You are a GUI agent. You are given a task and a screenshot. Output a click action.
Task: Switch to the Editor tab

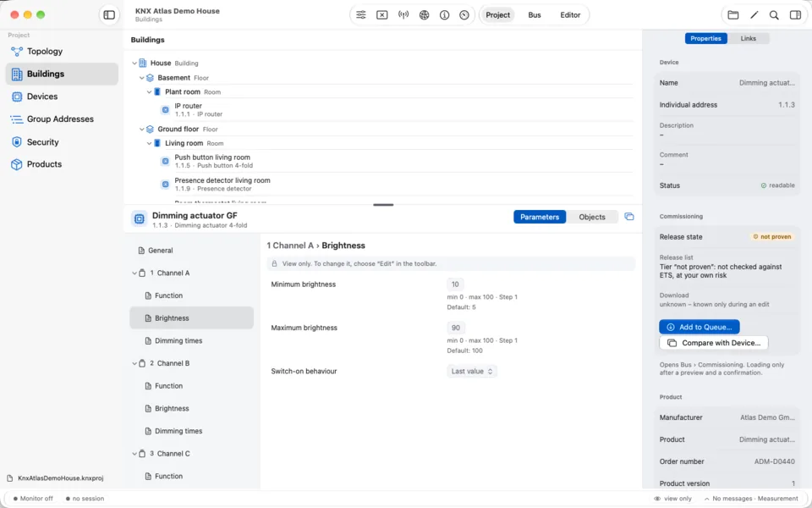click(x=570, y=15)
